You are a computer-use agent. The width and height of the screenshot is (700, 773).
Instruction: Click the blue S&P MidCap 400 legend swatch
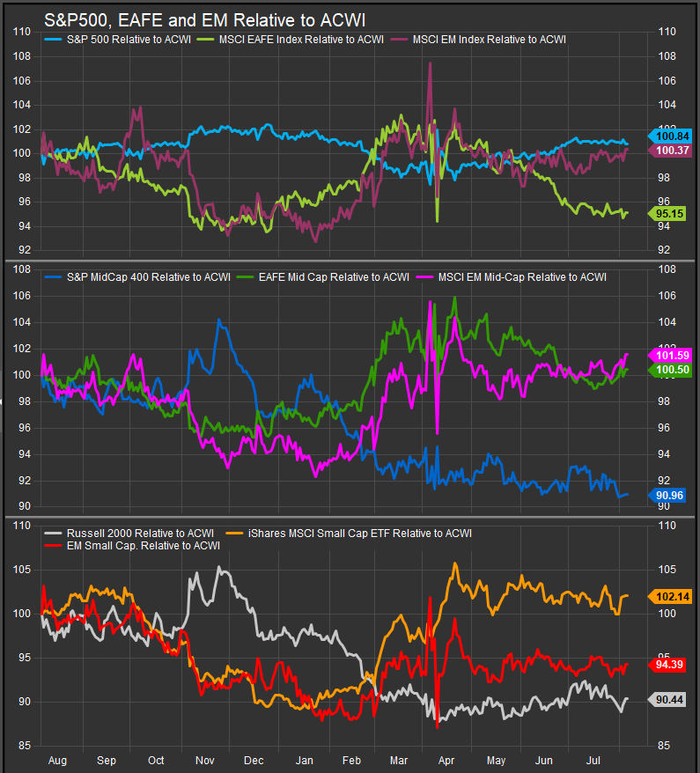click(x=53, y=277)
